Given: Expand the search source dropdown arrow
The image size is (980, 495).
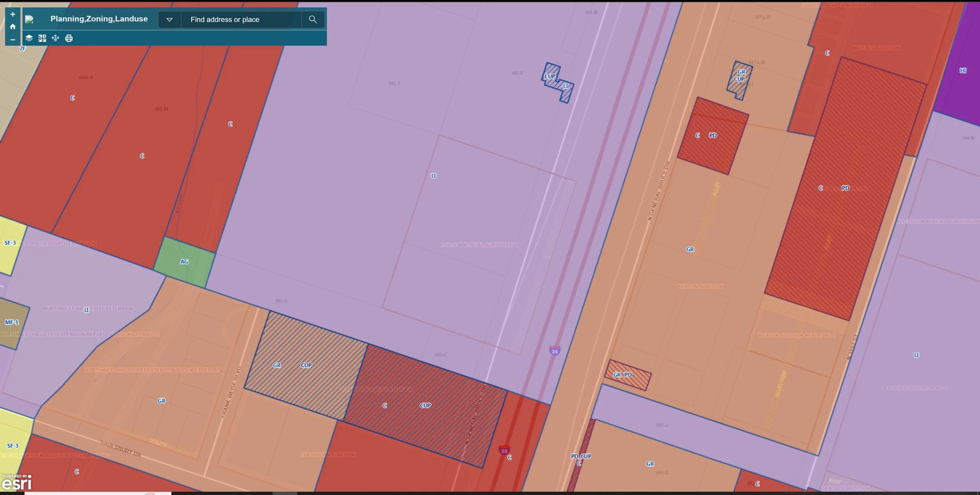Looking at the screenshot, I should click(169, 19).
